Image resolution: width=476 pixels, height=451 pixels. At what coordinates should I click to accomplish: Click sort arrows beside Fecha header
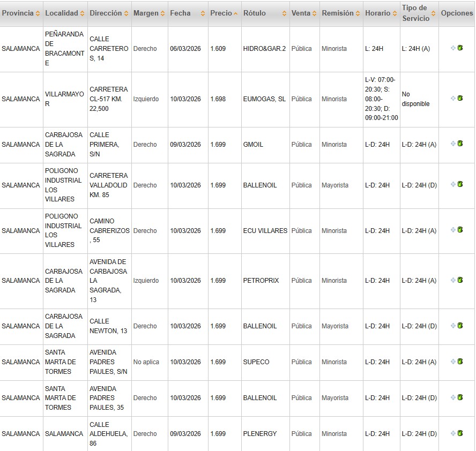203,13
